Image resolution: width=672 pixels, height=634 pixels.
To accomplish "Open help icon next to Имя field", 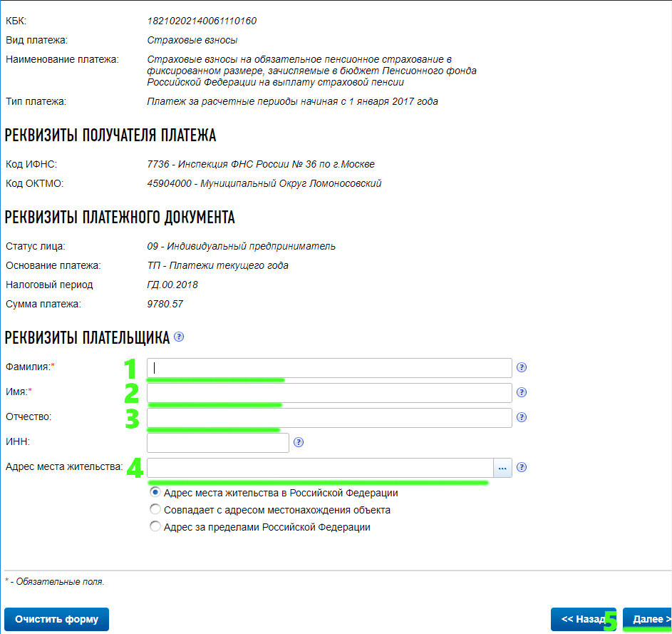I will coord(522,392).
